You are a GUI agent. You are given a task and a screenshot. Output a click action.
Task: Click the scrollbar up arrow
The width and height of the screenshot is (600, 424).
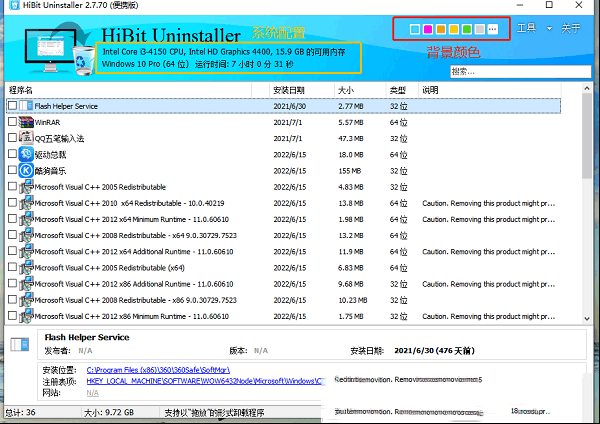pos(587,88)
